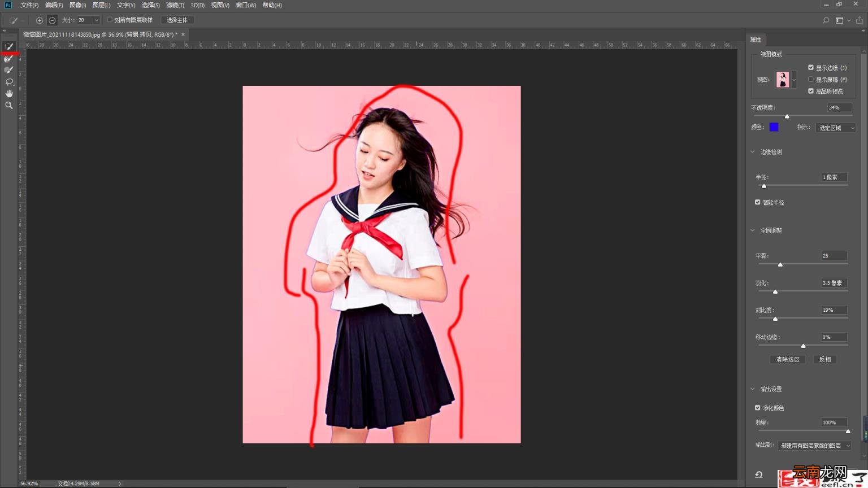Select the Brush tool in left toolbar

click(8, 70)
